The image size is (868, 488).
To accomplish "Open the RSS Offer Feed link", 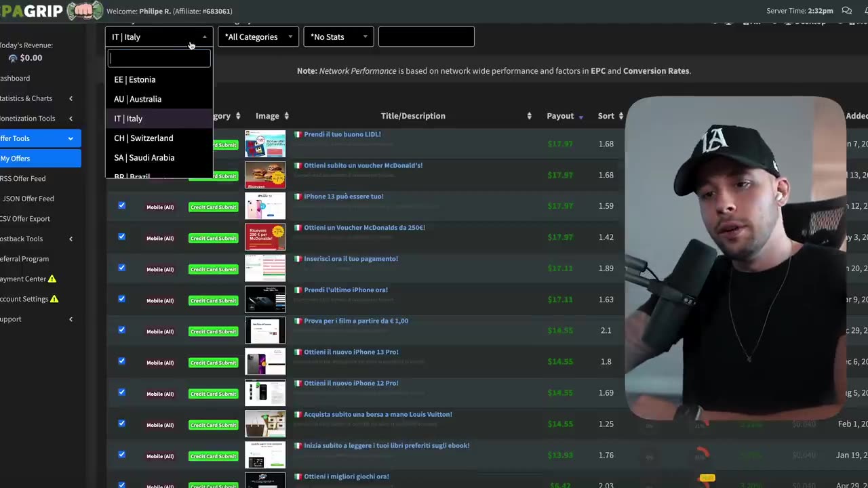I will click(x=24, y=178).
